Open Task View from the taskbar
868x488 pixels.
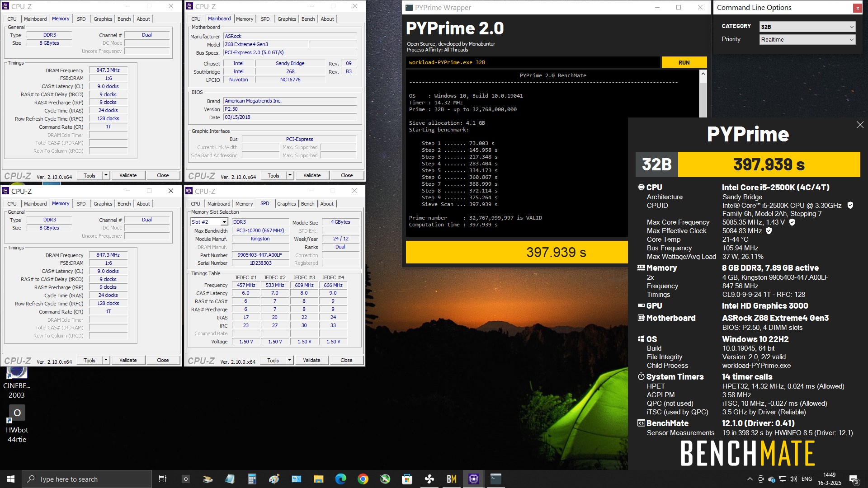(163, 479)
